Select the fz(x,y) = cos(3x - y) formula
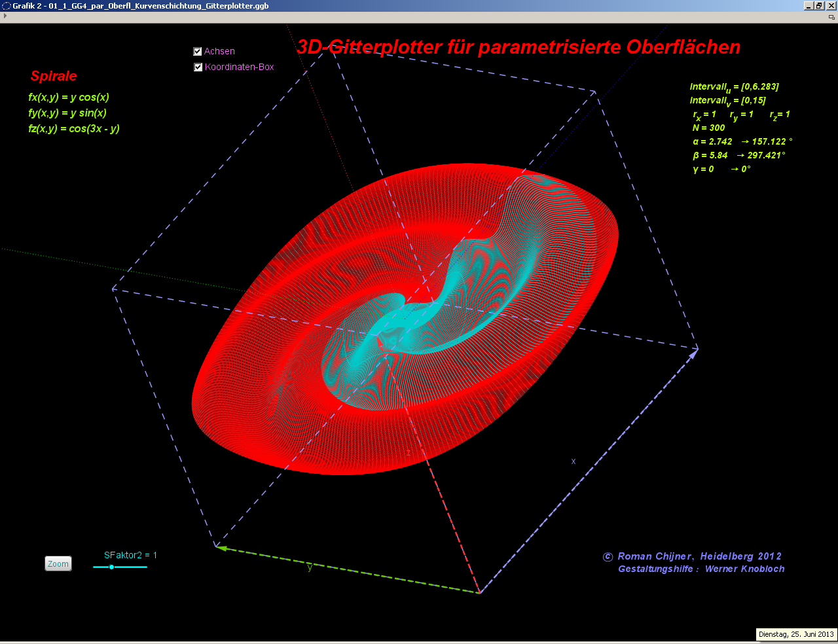Image resolution: width=838 pixels, height=644 pixels. (x=74, y=129)
